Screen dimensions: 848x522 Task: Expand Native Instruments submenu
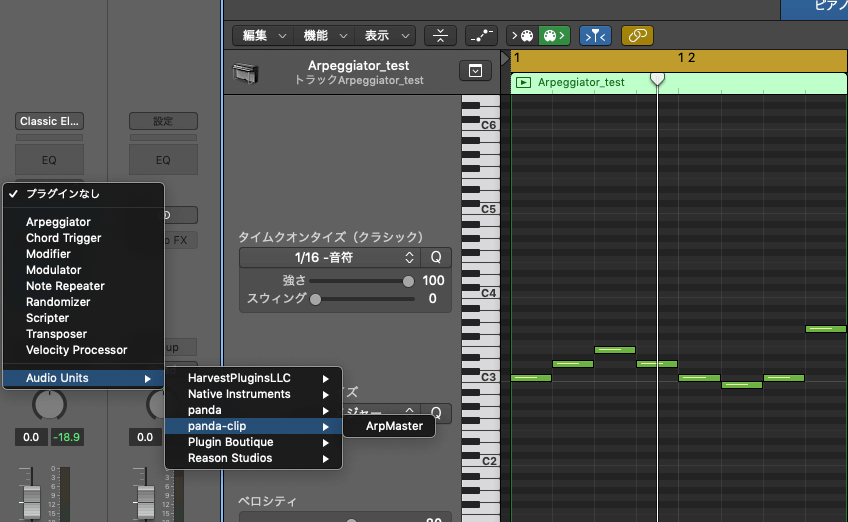pos(254,394)
